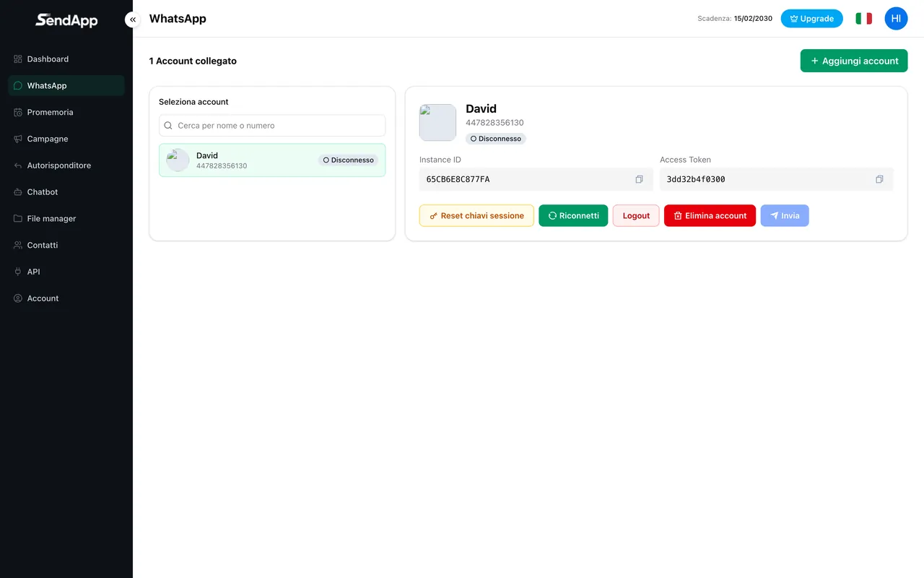
Task: Click the Upgrade button
Action: [811, 19]
